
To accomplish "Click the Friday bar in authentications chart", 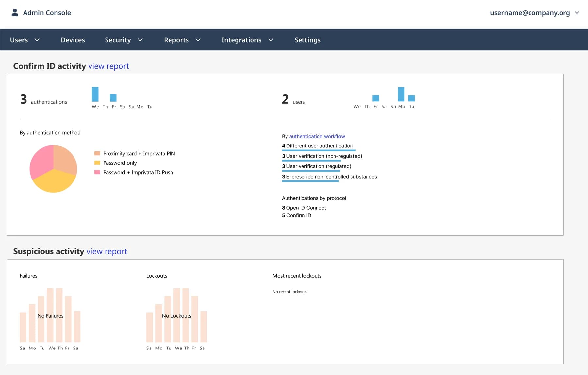I will [113, 98].
